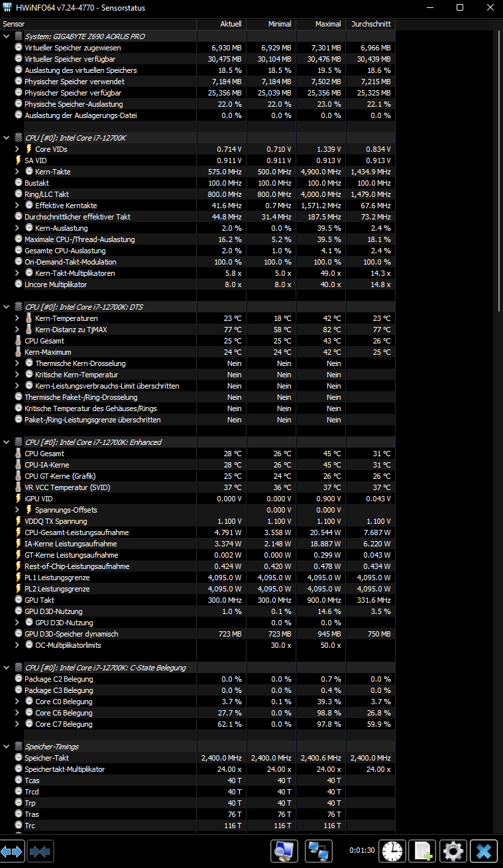Expand the OC-Multiplikatorlimits row
The width and height of the screenshot is (503, 868).
17,645
